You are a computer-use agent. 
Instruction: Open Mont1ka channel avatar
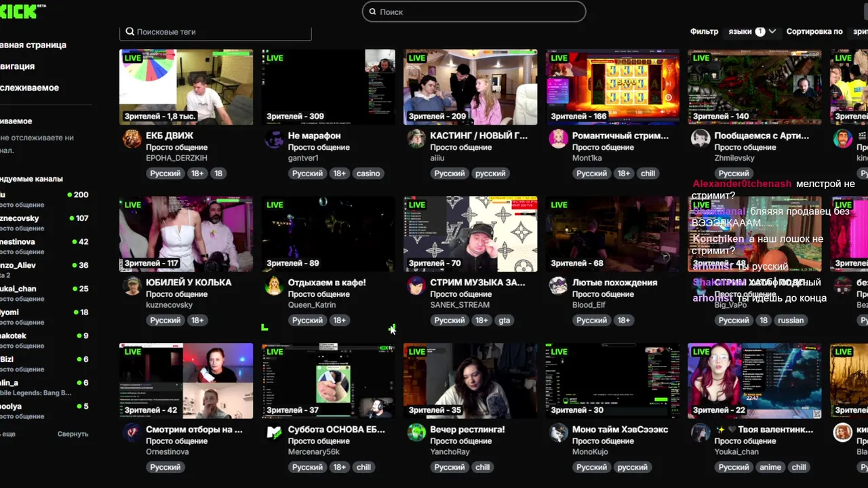559,139
